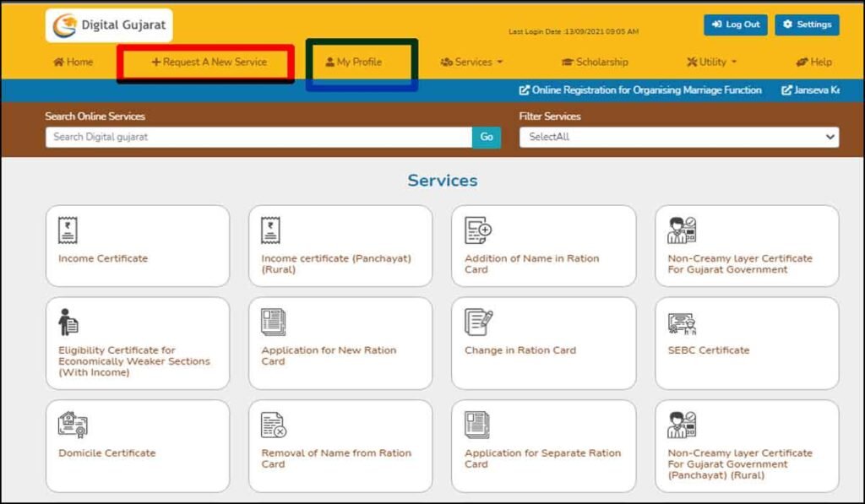
Task: Click the Search Online Services label
Action: pos(95,117)
